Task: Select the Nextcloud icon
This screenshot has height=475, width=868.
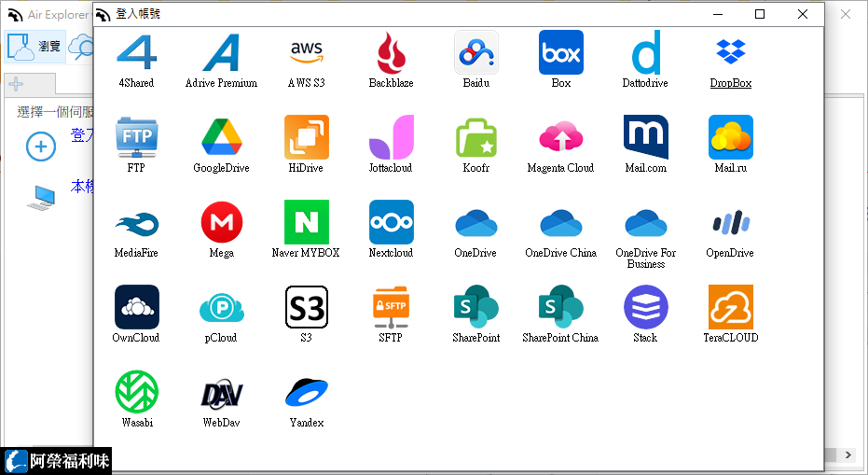Action: [392, 222]
